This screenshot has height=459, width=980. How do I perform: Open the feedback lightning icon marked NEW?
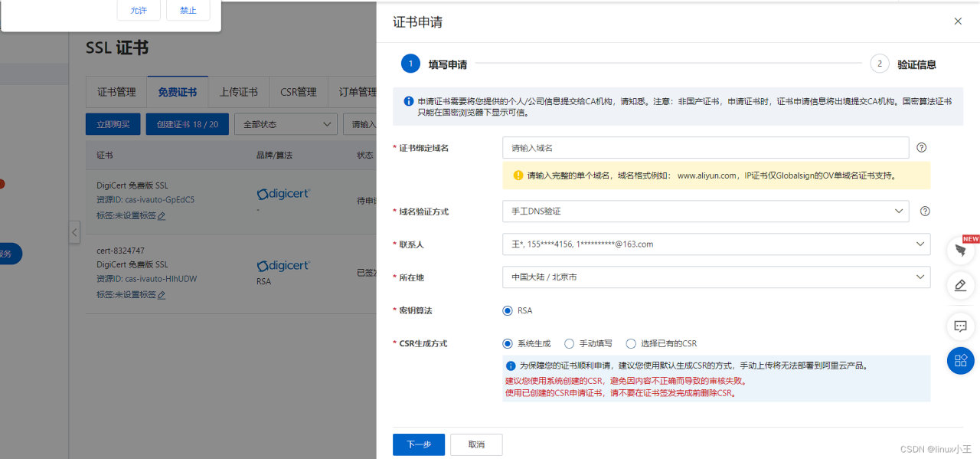pyautogui.click(x=960, y=250)
